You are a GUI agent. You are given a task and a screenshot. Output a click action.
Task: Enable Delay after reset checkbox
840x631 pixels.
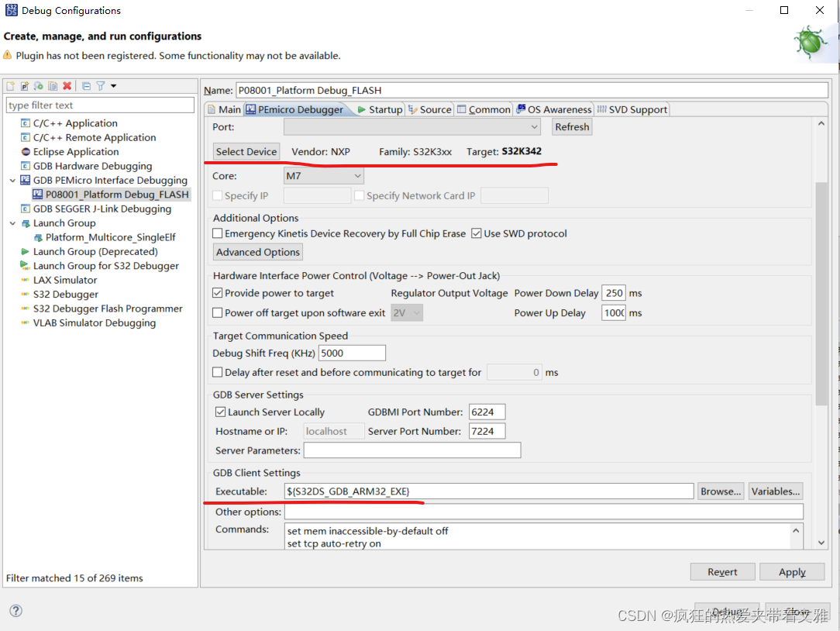(218, 372)
